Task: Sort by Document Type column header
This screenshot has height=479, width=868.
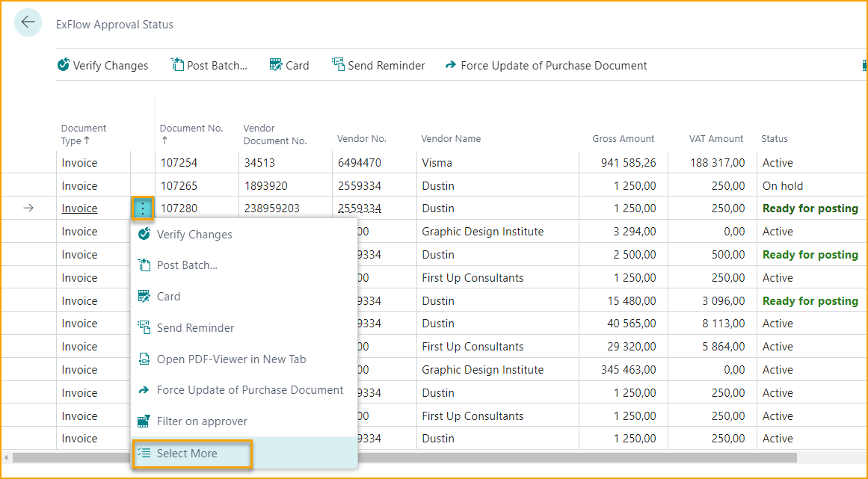Action: point(83,134)
